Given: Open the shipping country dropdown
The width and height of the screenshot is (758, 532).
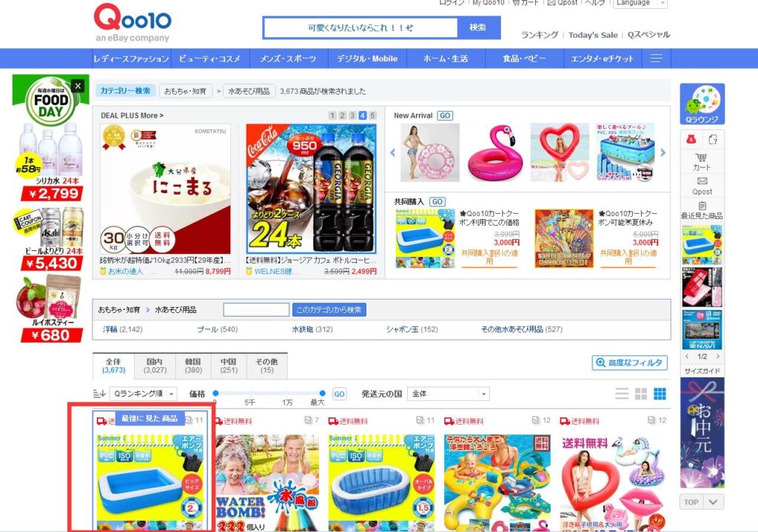Looking at the screenshot, I should pyautogui.click(x=448, y=394).
